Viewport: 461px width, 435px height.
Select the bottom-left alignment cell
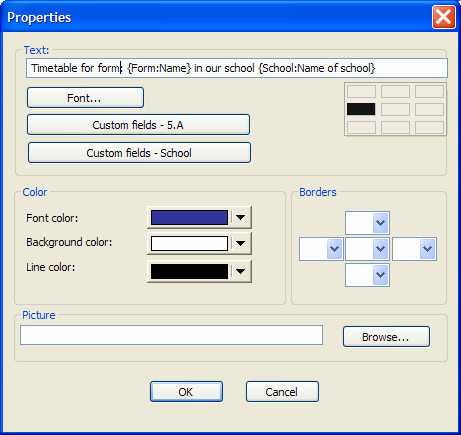pos(361,127)
